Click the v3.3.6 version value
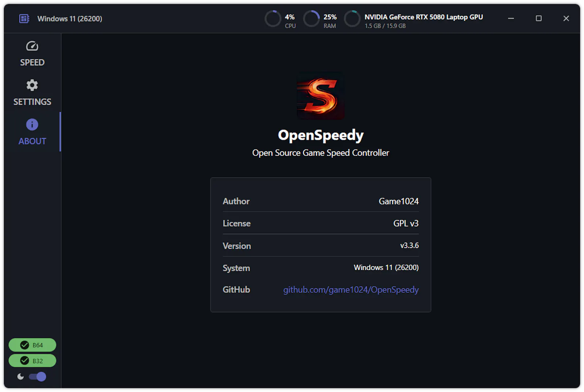584x392 pixels. pyautogui.click(x=410, y=246)
